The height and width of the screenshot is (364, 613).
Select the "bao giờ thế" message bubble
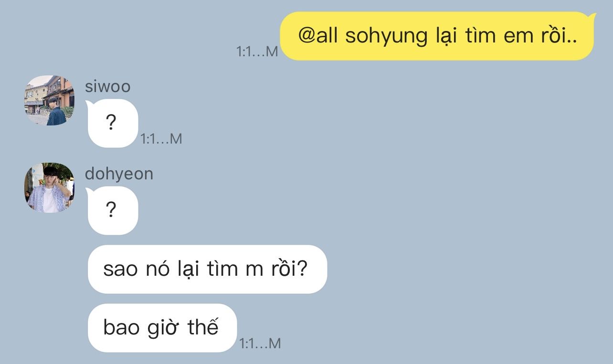(x=162, y=328)
